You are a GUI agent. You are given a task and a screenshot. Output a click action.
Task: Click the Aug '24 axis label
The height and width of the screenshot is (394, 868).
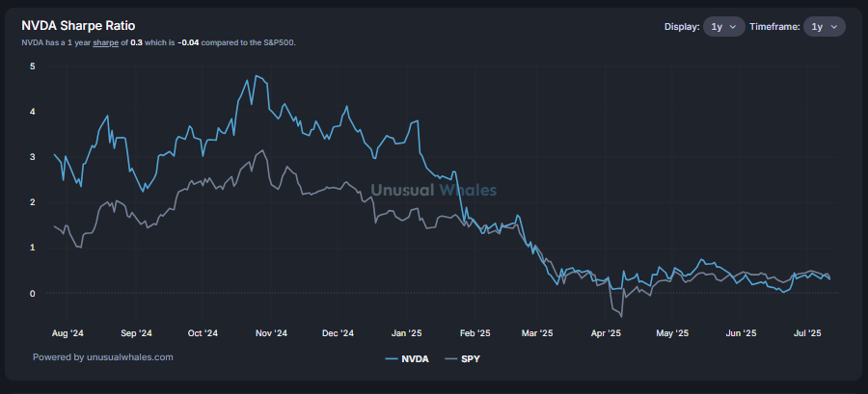point(69,333)
